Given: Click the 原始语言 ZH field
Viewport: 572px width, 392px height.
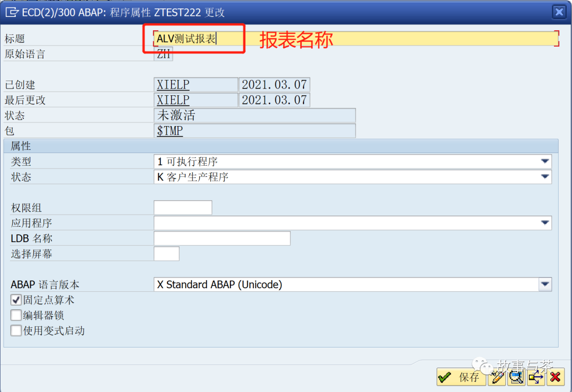Looking at the screenshot, I should [163, 54].
